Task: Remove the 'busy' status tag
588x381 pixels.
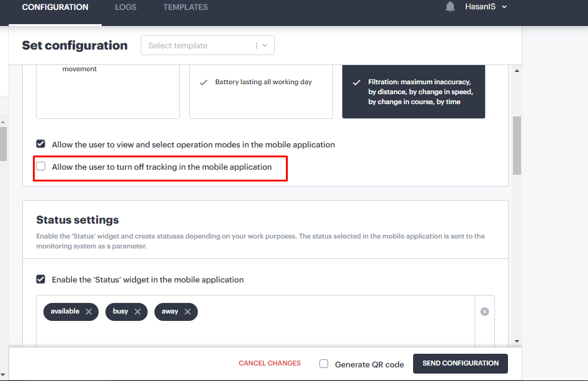Action: 138,312
